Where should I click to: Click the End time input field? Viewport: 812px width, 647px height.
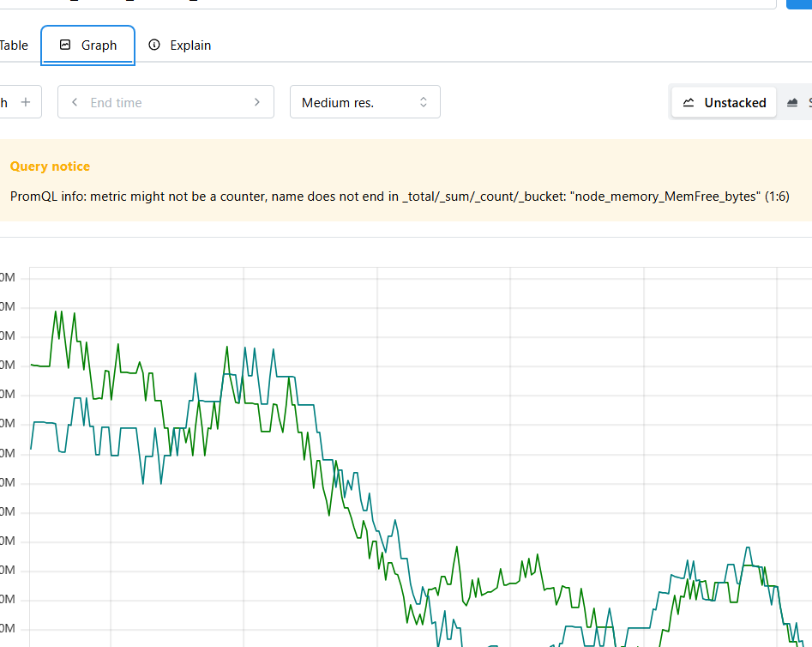tap(165, 102)
